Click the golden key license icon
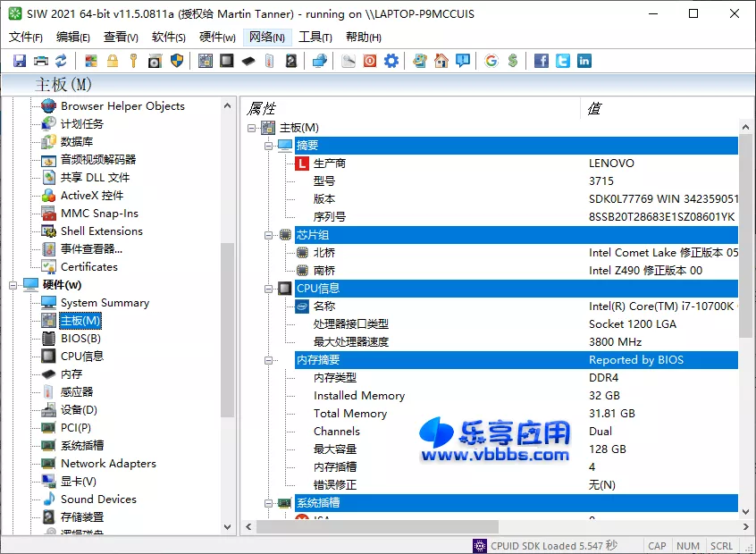The height and width of the screenshot is (554, 756). click(131, 60)
